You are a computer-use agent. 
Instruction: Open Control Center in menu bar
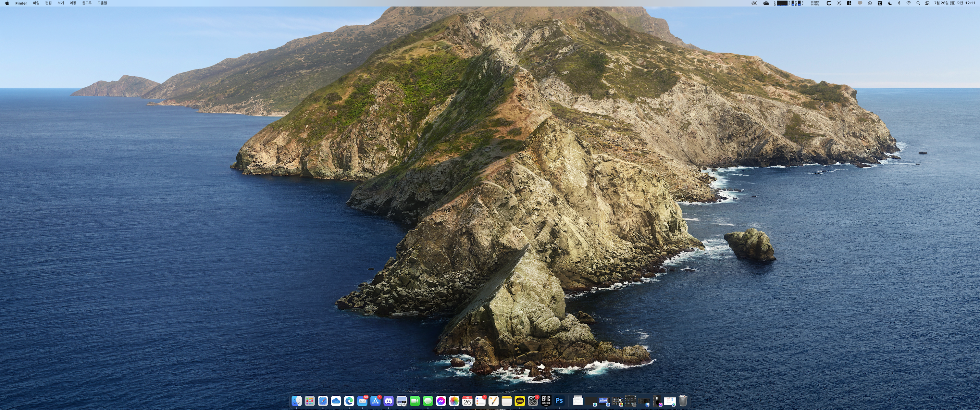(x=927, y=3)
